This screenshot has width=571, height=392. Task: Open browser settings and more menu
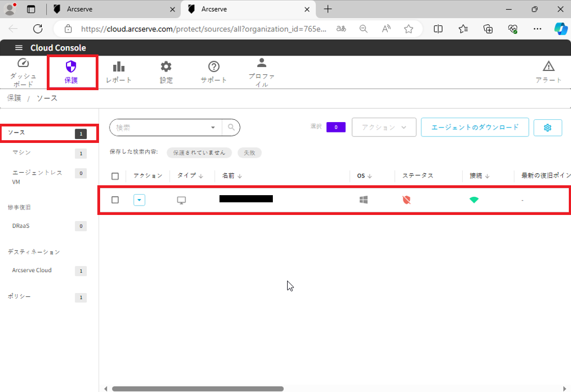point(537,29)
